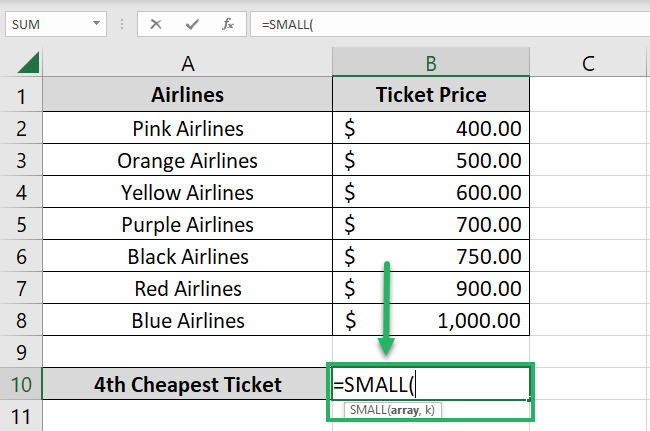Select row 1 header
The image size is (650, 431).
[x=22, y=96]
